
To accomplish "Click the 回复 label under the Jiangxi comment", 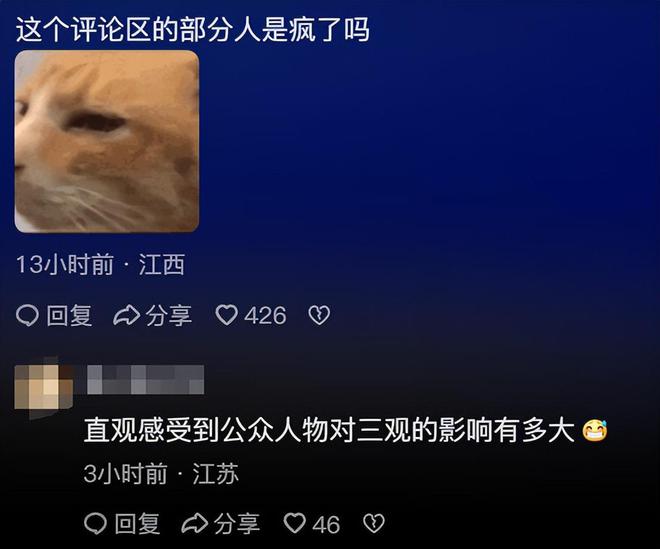I will [69, 316].
